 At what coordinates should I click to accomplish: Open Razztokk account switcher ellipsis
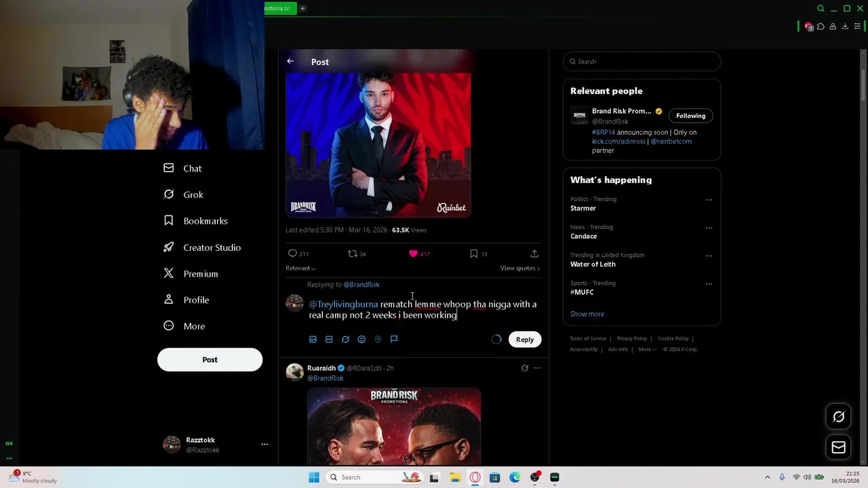[x=264, y=445]
